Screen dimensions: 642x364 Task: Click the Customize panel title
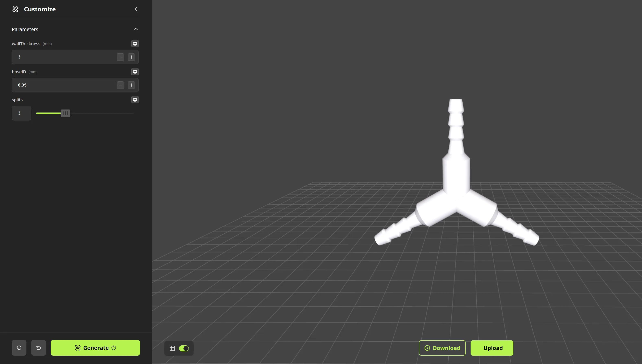pos(40,9)
